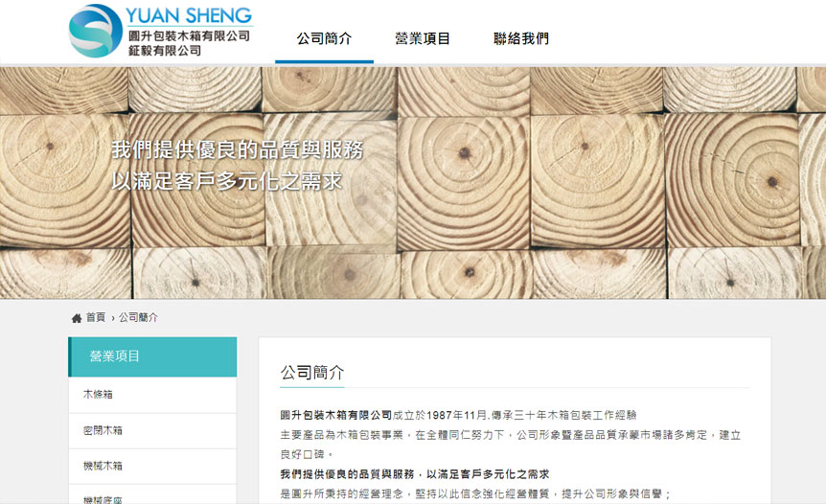Click the banner slogan 我們提供優良的品質與服務

pos(237,150)
